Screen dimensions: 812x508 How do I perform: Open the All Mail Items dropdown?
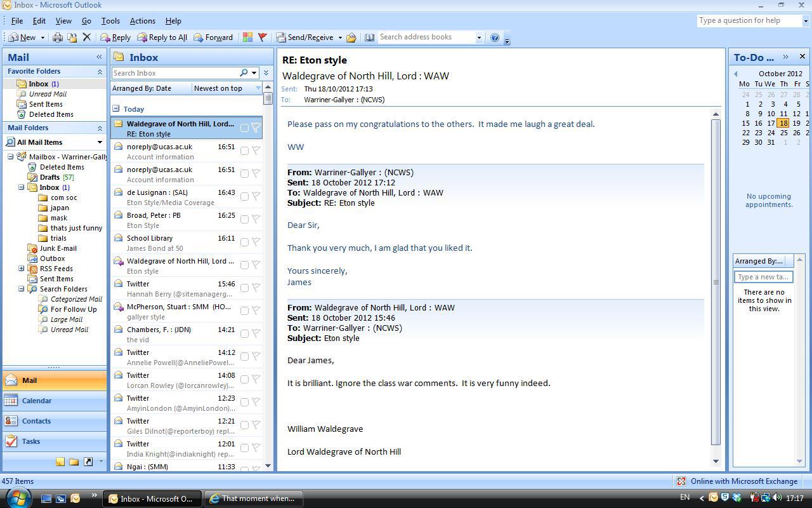[x=100, y=142]
